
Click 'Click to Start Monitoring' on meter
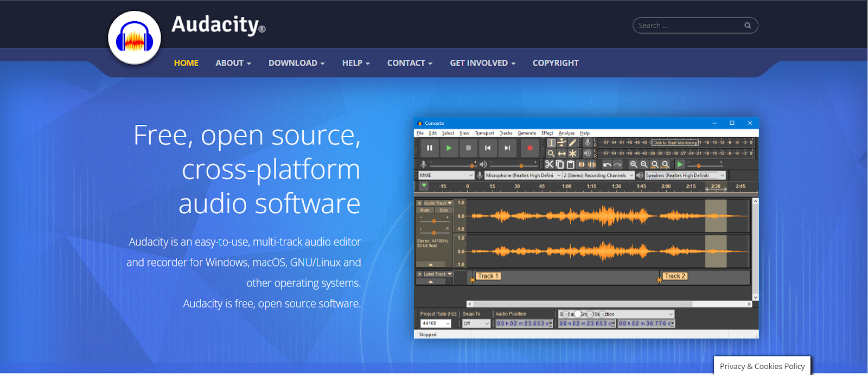pyautogui.click(x=675, y=143)
